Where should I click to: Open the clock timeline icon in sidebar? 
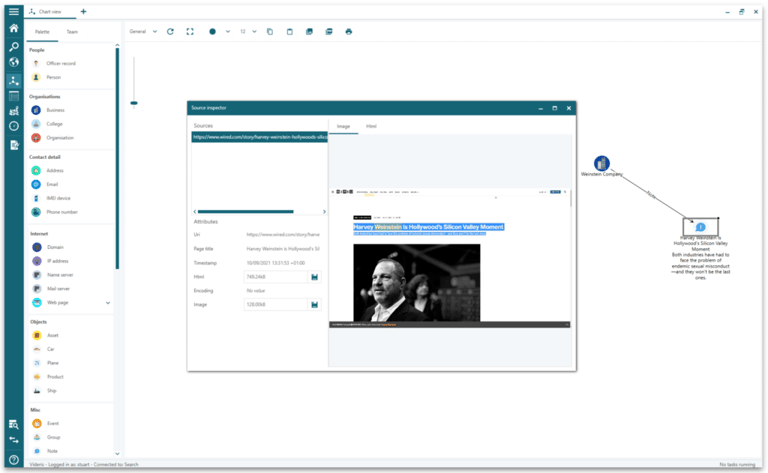(14, 126)
